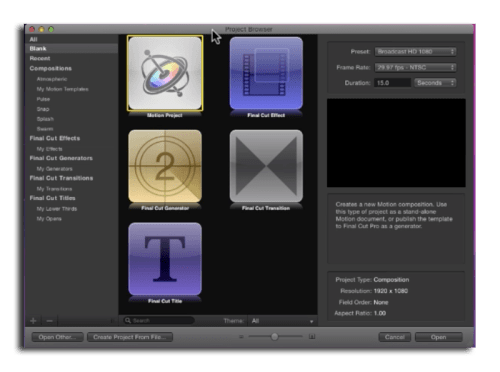The width and height of the screenshot is (500, 372).
Task: Click the Project Type value Composition
Action: pos(391,280)
